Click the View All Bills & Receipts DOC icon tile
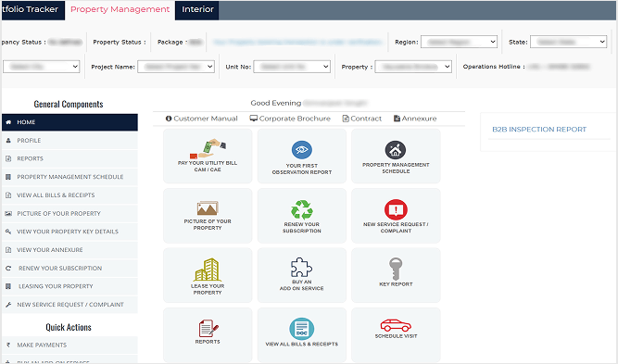This screenshot has width=618, height=364. coord(302,335)
